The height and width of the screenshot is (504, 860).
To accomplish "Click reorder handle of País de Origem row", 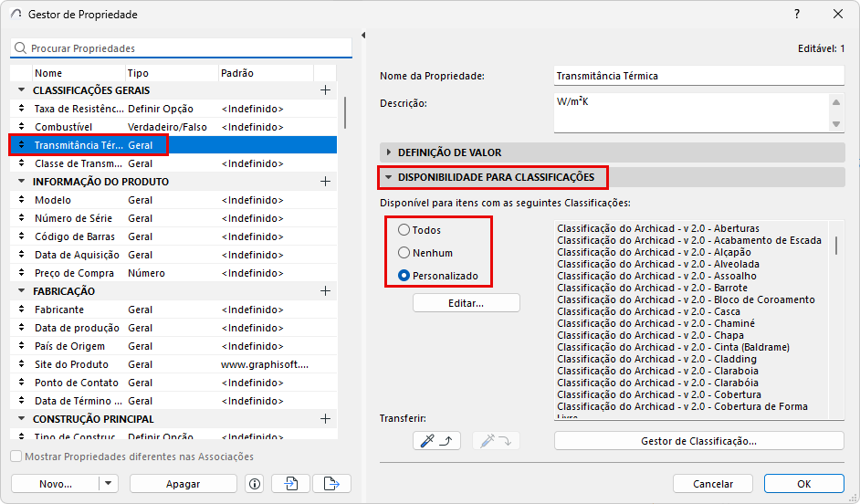I will [21, 346].
